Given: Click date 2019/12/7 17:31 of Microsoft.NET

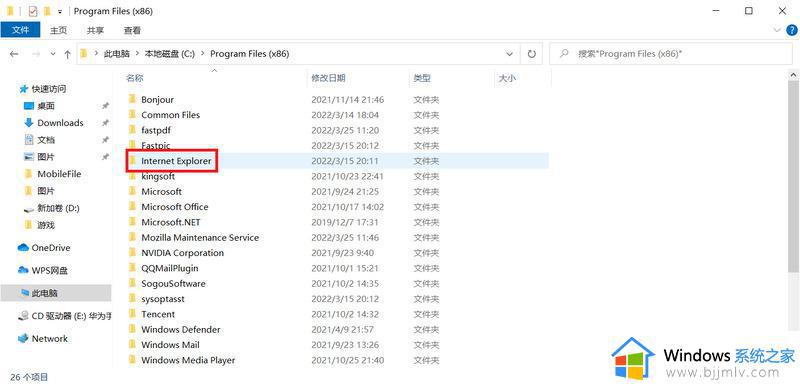Looking at the screenshot, I should coord(345,222).
